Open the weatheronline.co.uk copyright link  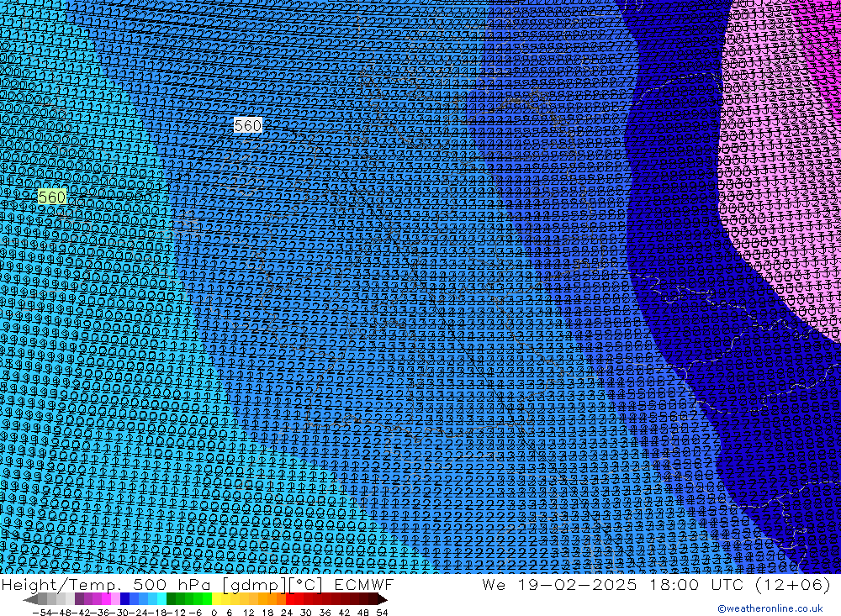770,608
